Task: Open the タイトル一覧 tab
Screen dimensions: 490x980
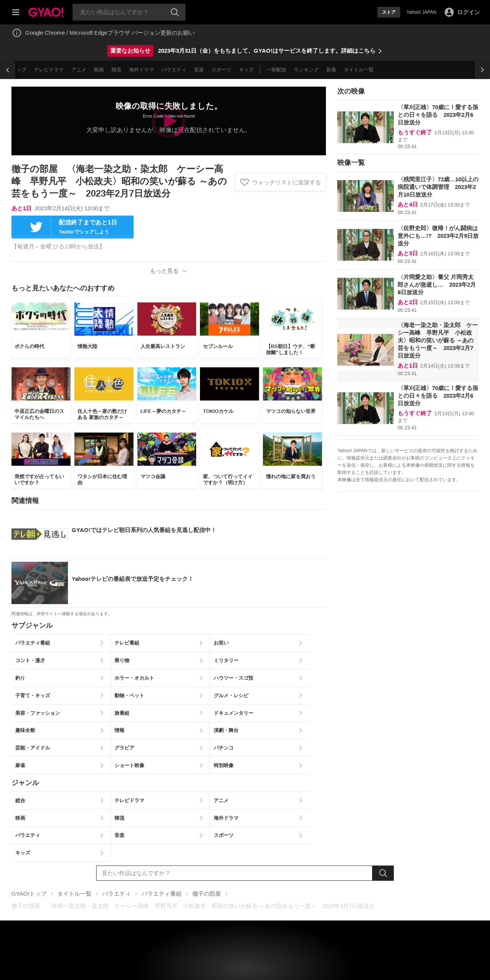Action: click(359, 70)
